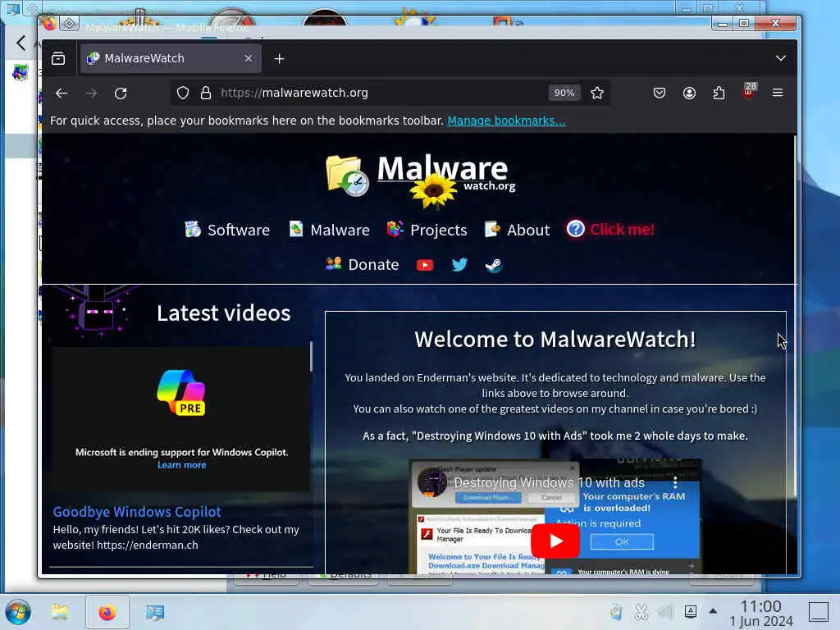840x630 pixels.
Task: Reload the MalwareWatch page
Action: 121,94
